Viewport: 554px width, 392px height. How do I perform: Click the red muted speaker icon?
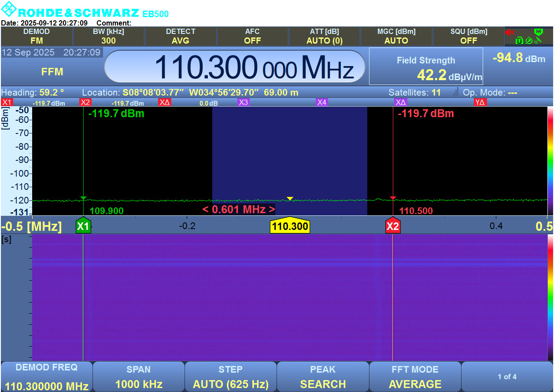510,32
